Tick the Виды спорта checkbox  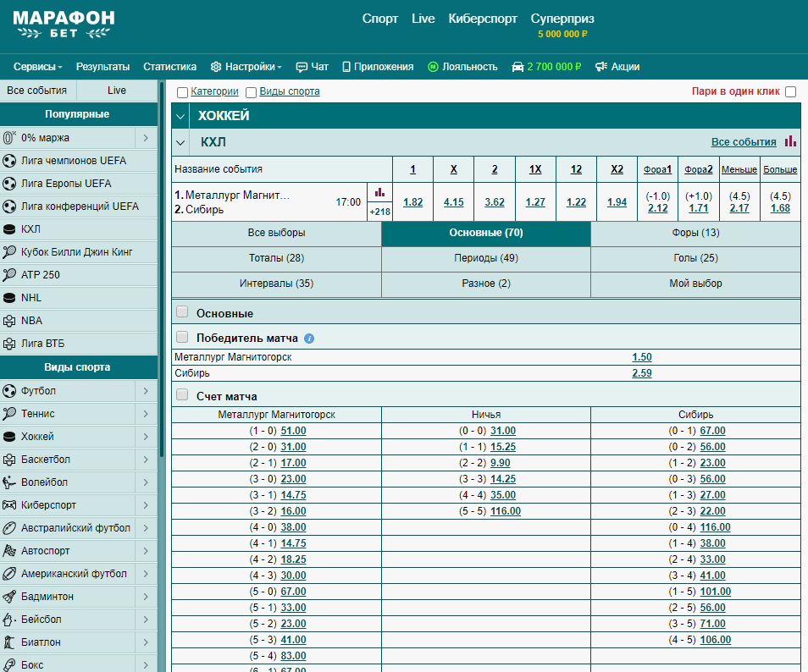click(251, 92)
